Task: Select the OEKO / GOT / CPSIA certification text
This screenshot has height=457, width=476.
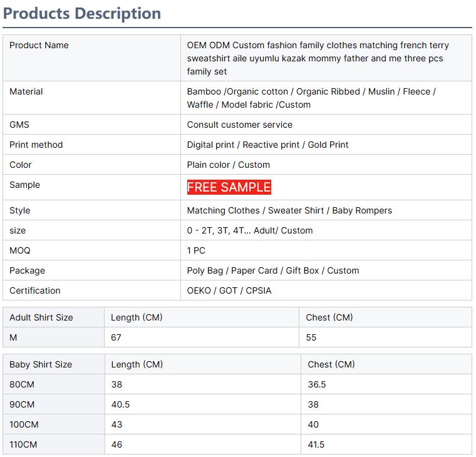Action: pyautogui.click(x=229, y=290)
